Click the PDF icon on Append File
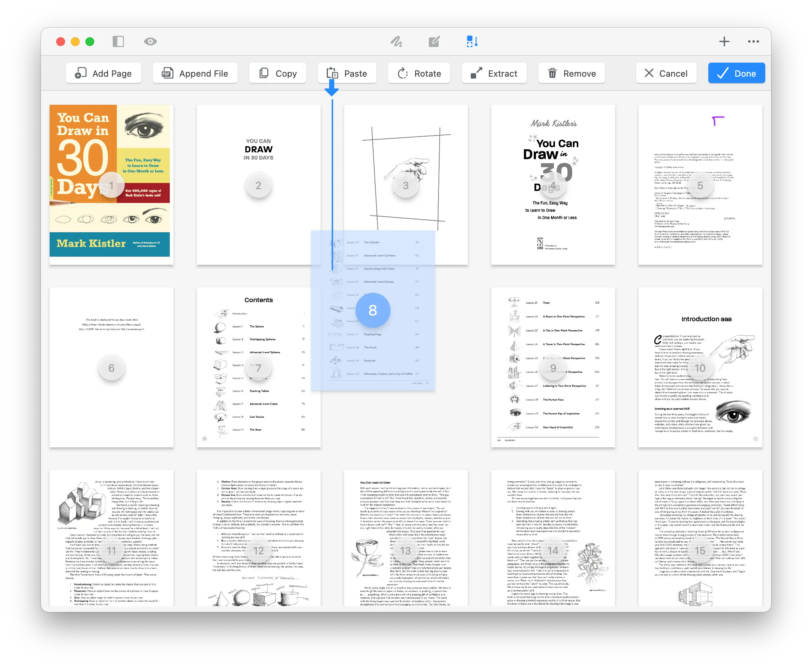 (167, 73)
